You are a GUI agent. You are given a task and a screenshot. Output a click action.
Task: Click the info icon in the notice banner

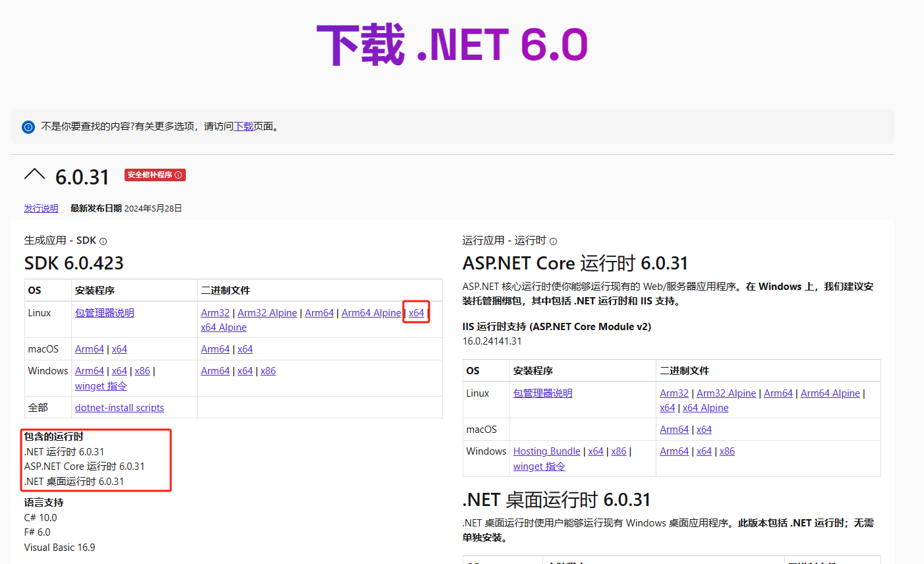28,127
